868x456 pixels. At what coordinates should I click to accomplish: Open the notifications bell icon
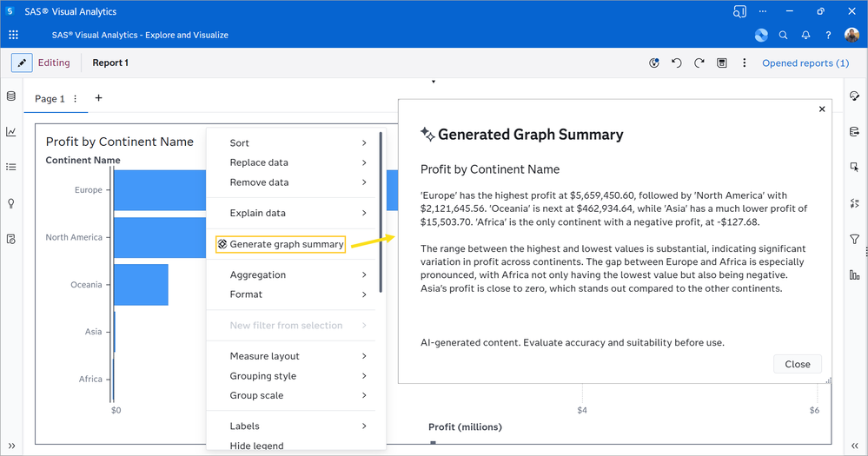tap(805, 35)
